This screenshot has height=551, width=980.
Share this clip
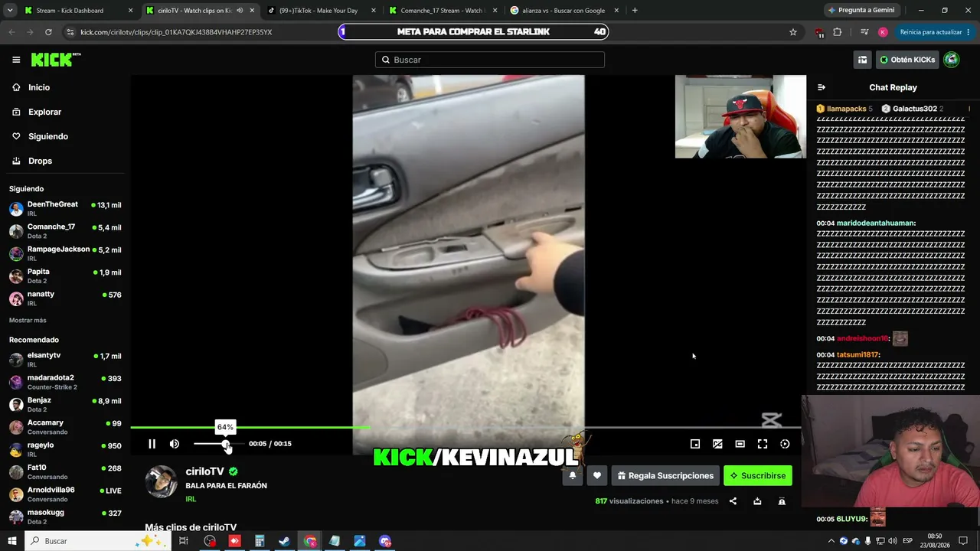[733, 501]
